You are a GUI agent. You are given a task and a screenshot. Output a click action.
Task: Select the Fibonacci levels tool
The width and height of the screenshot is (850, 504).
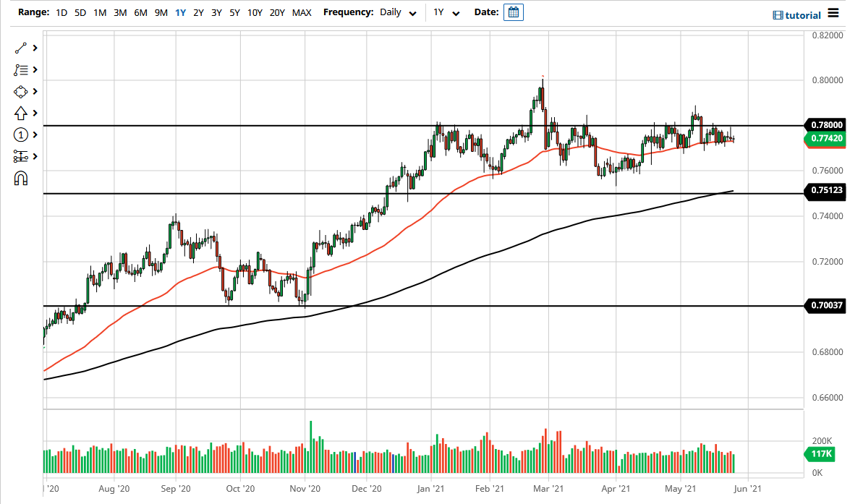pyautogui.click(x=20, y=156)
